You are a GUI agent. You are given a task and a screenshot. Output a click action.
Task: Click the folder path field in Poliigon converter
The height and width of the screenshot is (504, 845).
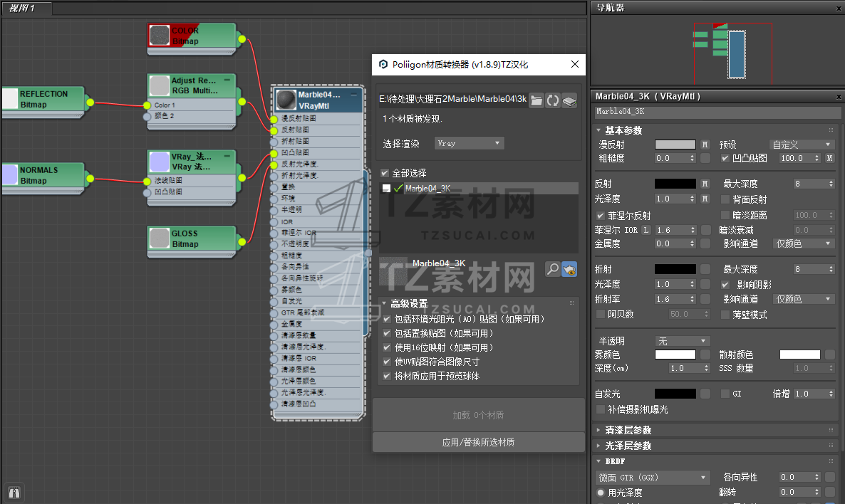point(452,99)
